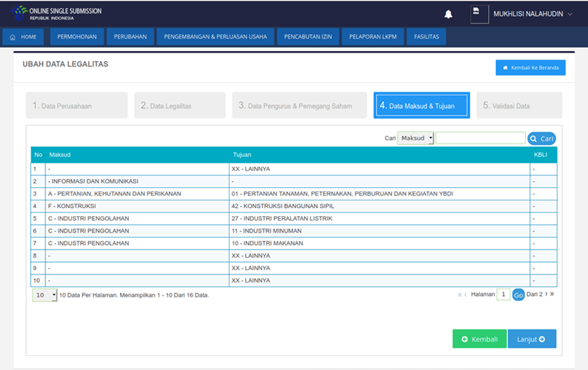Go to previous page arrow
This screenshot has height=370, width=588.
tap(466, 295)
